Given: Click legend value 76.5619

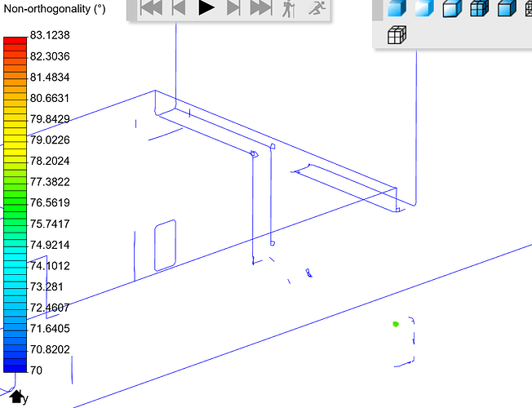Looking at the screenshot, I should (x=50, y=202).
